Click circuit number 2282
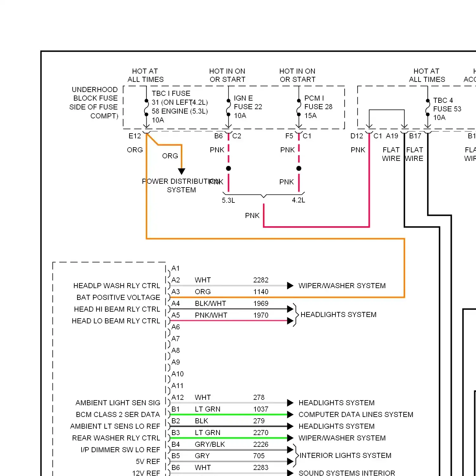 click(261, 280)
